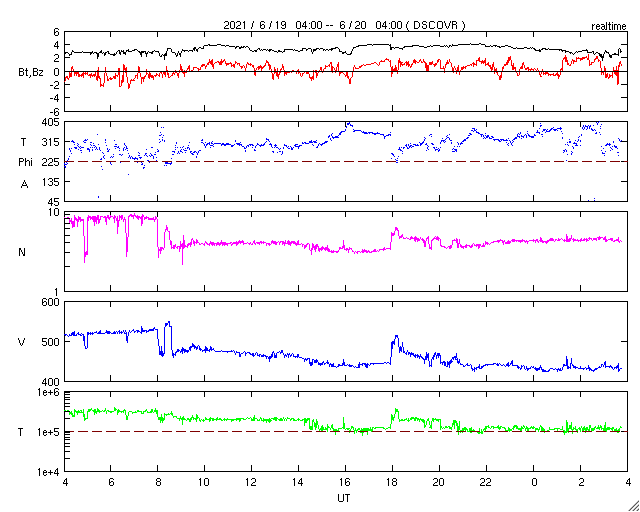Click the '400' value on the V axis
The width and height of the screenshot is (640, 512).
(51, 382)
